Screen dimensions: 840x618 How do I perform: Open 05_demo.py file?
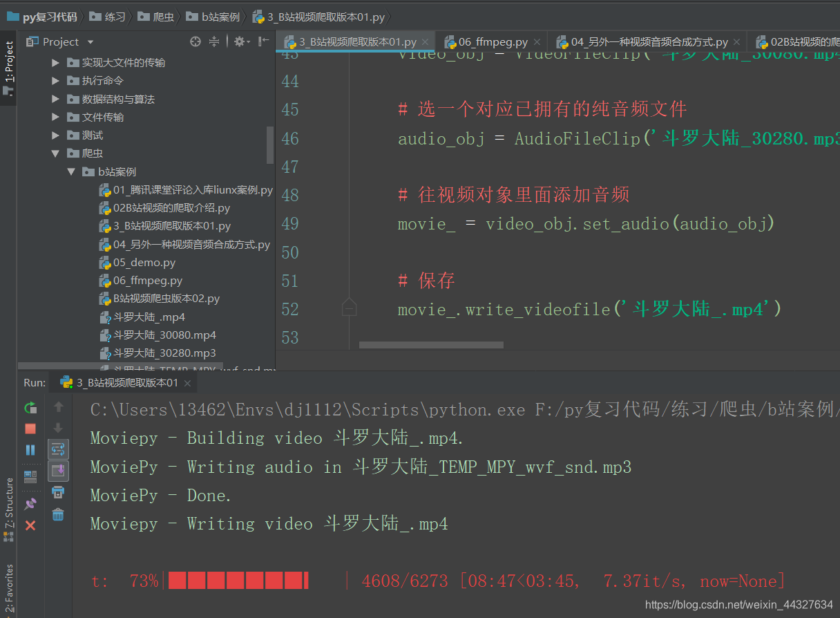[137, 262]
